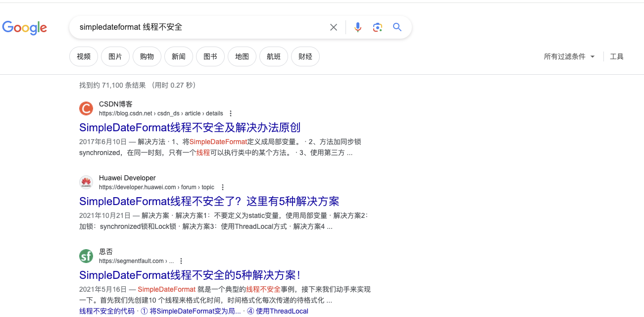644x317 pixels.
Task: Click the 思否 site name
Action: click(x=106, y=252)
